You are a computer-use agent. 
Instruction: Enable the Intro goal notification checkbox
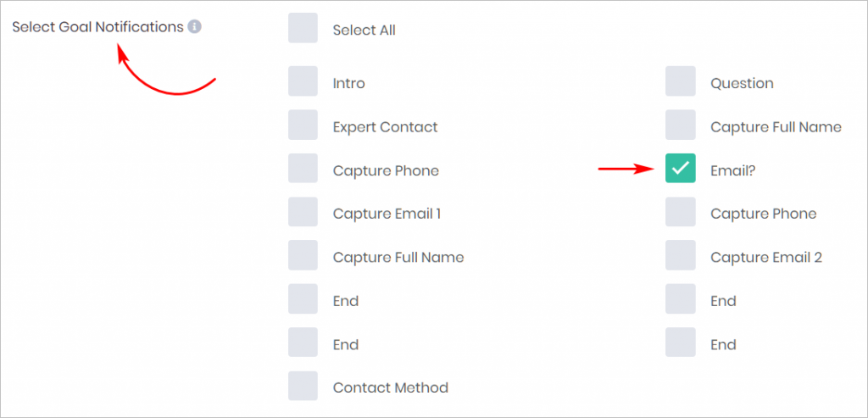coord(303,81)
